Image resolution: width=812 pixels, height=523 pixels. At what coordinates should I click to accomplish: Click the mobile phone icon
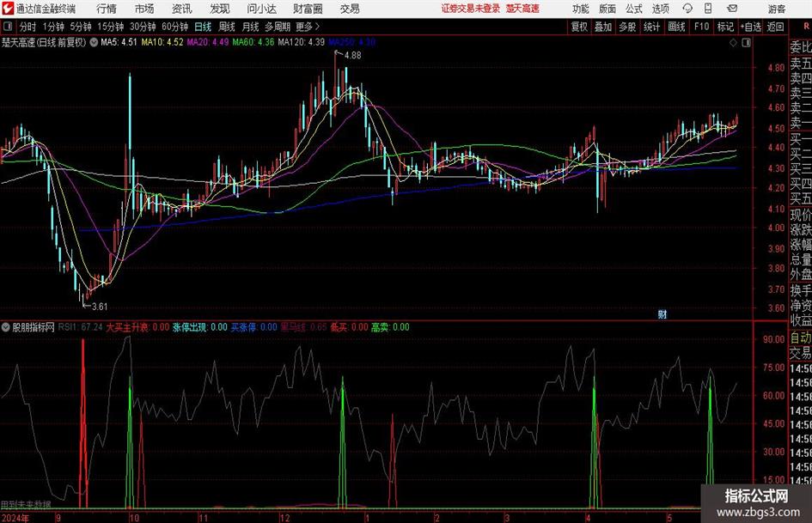(x=708, y=9)
